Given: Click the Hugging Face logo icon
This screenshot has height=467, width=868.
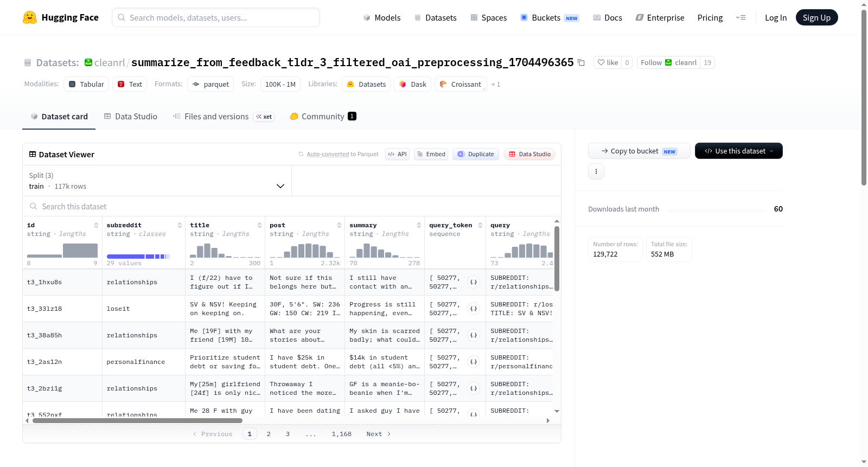Looking at the screenshot, I should click(30, 17).
